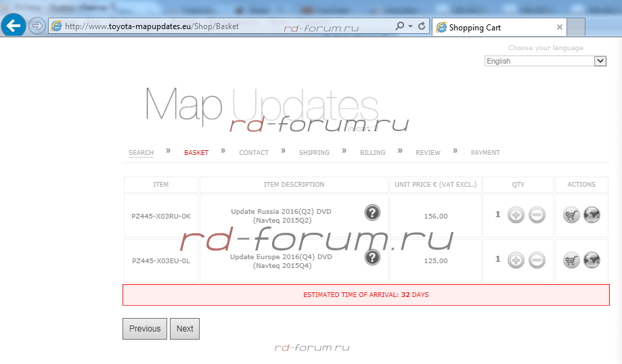The width and height of the screenshot is (622, 364).
Task: Increase quantity of PZ445-X03EU-0L
Action: [516, 260]
